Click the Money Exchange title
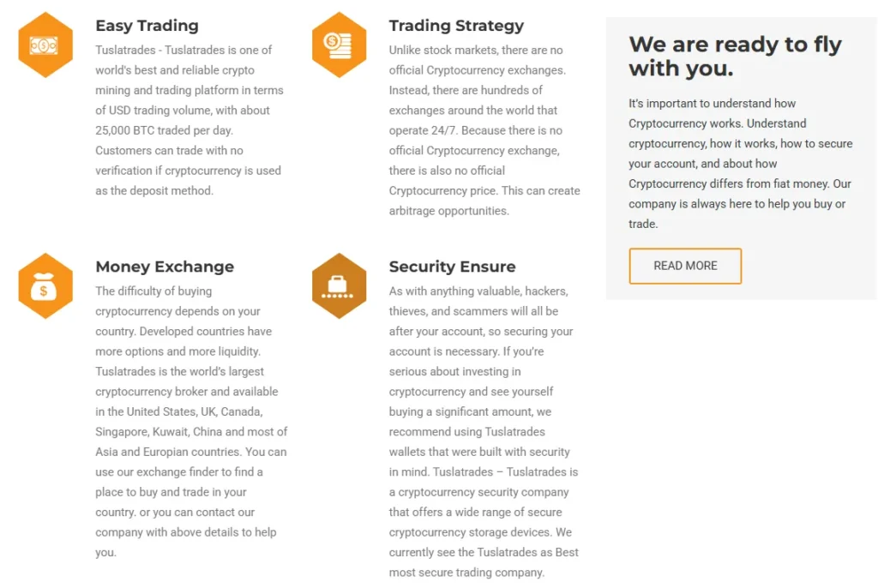This screenshot has width=878, height=588. [165, 267]
